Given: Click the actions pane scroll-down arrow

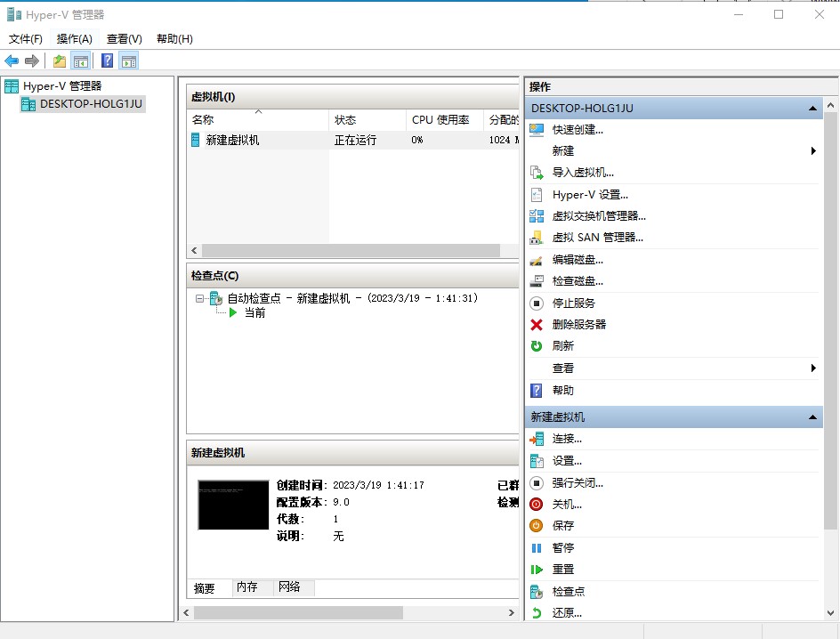Looking at the screenshot, I should (x=830, y=613).
